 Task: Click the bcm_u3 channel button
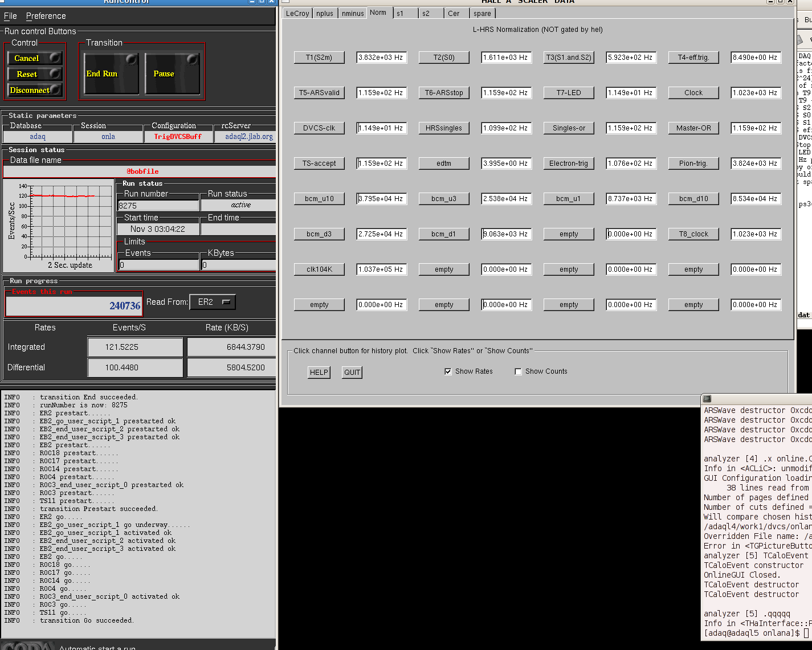(444, 199)
